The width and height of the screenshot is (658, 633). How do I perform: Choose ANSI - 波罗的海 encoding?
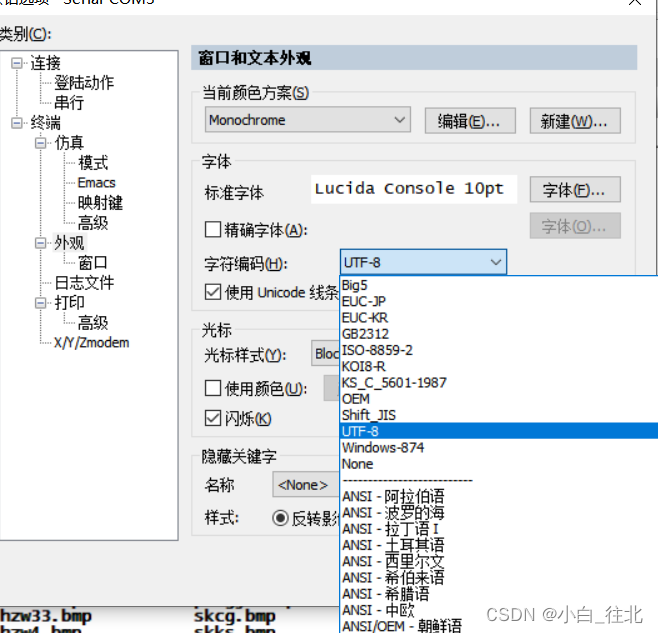pyautogui.click(x=499, y=513)
